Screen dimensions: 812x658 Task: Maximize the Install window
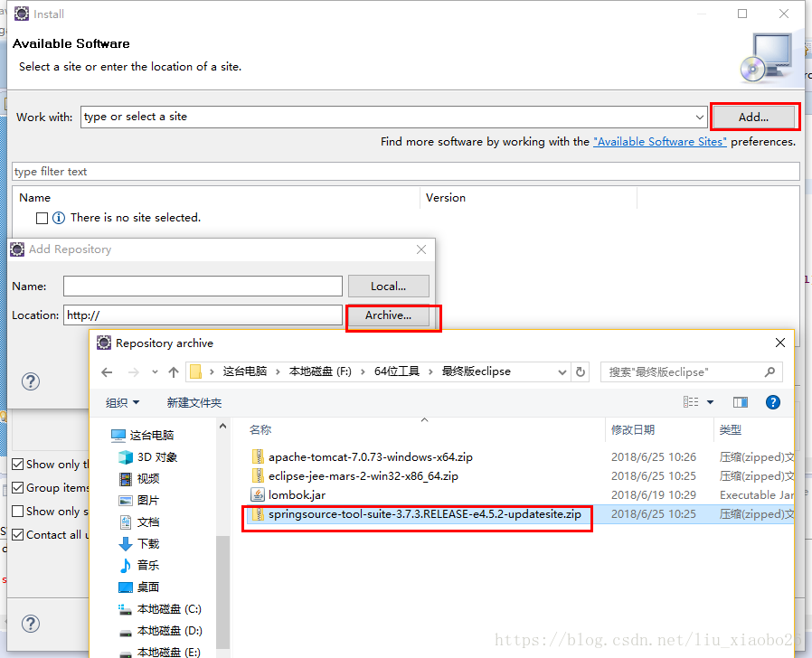742,14
